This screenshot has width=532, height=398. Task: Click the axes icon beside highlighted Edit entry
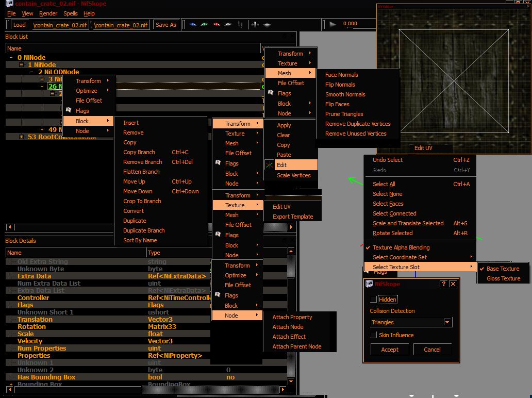coord(270,165)
